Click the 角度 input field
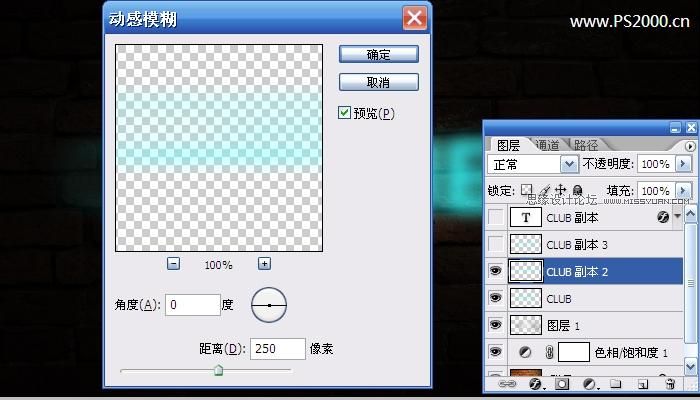 [192, 305]
